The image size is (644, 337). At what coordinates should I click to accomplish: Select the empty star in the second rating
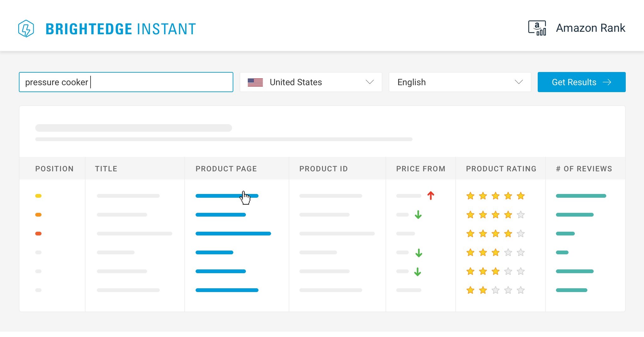521,215
